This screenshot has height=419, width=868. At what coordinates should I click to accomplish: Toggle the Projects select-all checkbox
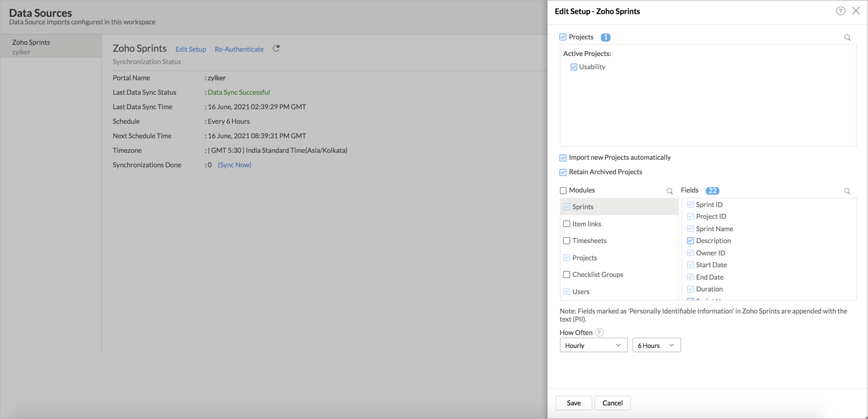coord(563,37)
